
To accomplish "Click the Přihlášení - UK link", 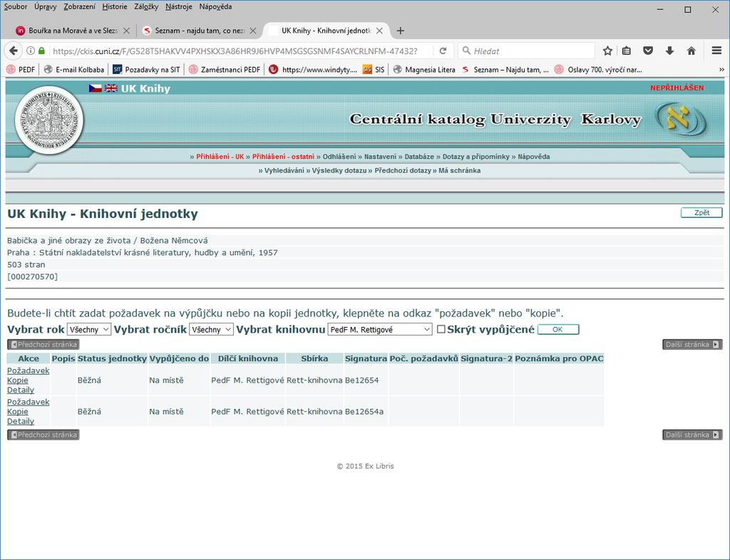I will click(220, 157).
